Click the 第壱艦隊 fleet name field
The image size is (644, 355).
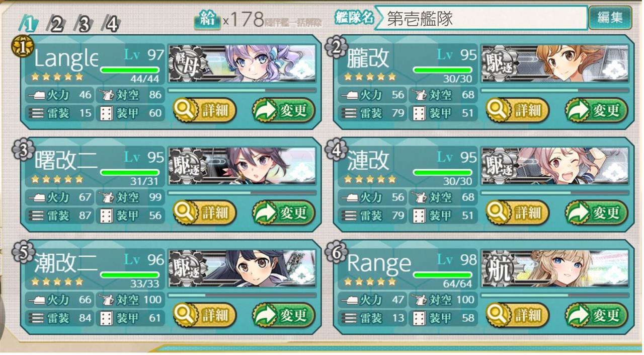(x=481, y=18)
